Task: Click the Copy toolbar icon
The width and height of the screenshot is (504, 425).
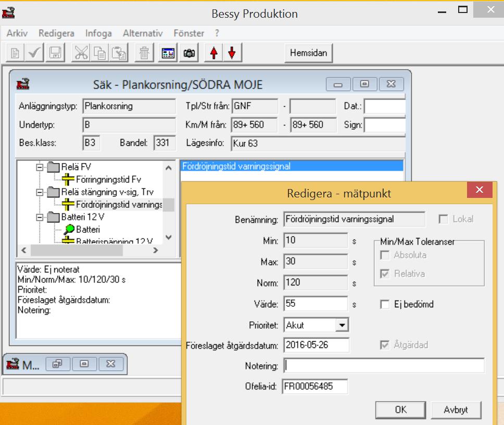Action: [99, 53]
